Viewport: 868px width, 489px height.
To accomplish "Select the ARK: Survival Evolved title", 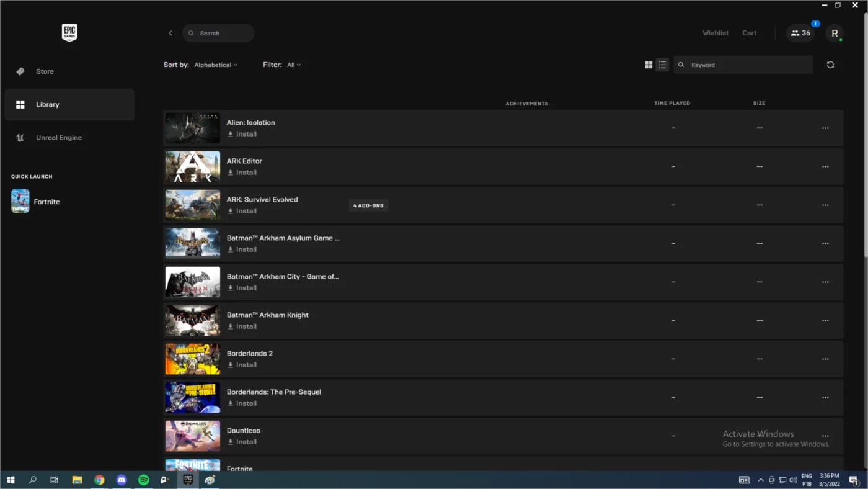I will pyautogui.click(x=262, y=199).
